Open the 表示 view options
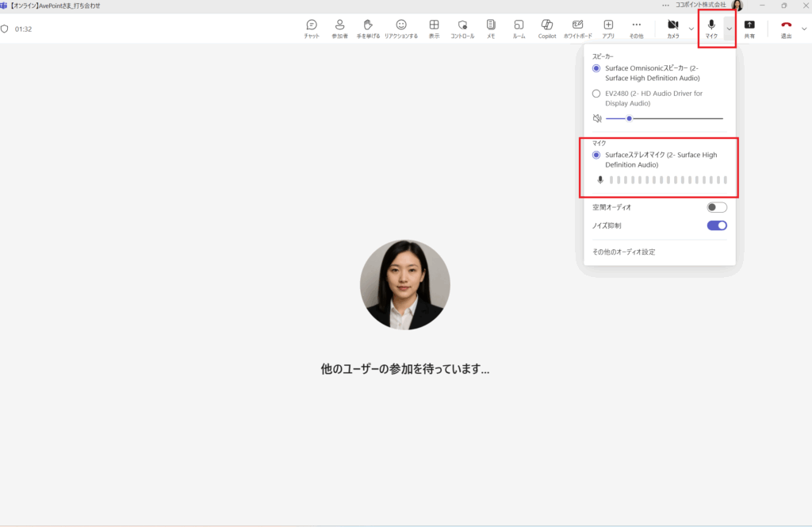This screenshot has width=812, height=527. click(434, 29)
